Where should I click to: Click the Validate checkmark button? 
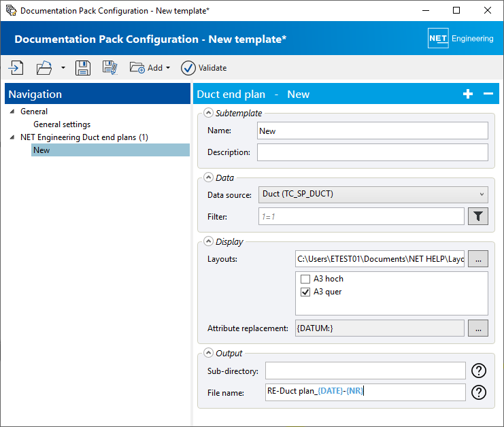[x=204, y=68]
